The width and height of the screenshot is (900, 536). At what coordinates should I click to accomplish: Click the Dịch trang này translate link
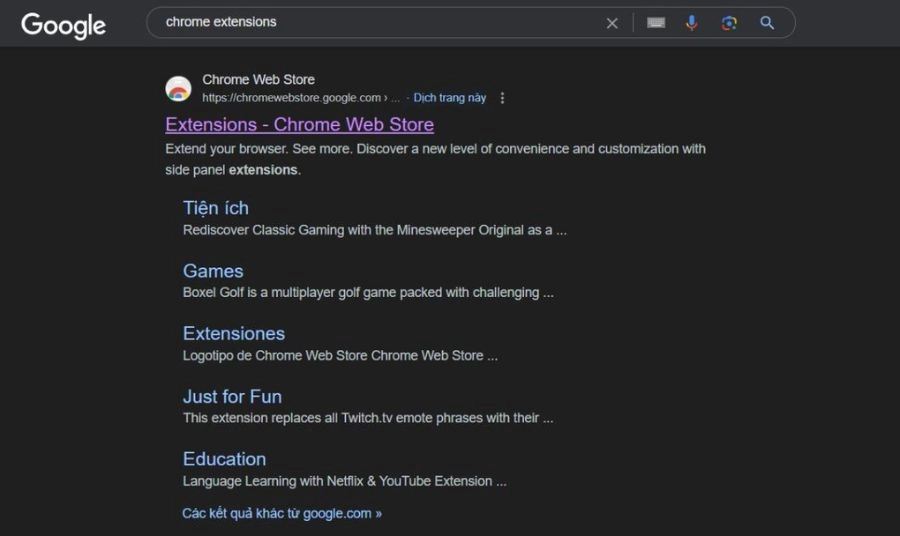[x=449, y=98]
